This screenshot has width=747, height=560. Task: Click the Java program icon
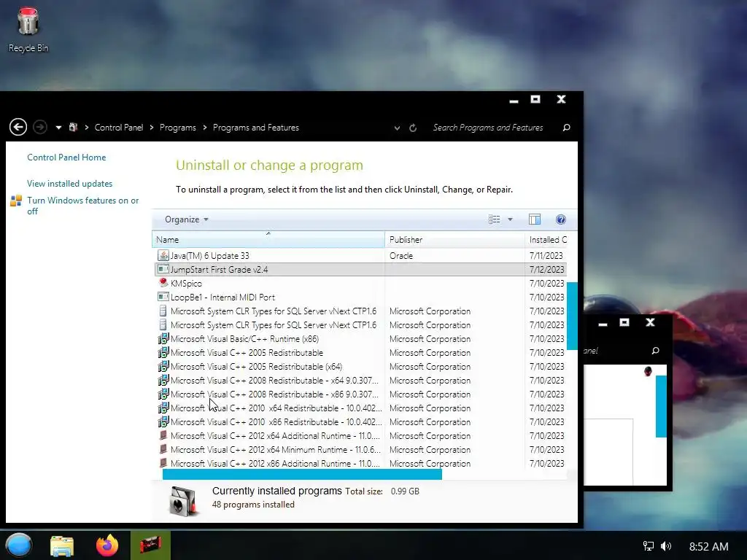[x=163, y=256]
